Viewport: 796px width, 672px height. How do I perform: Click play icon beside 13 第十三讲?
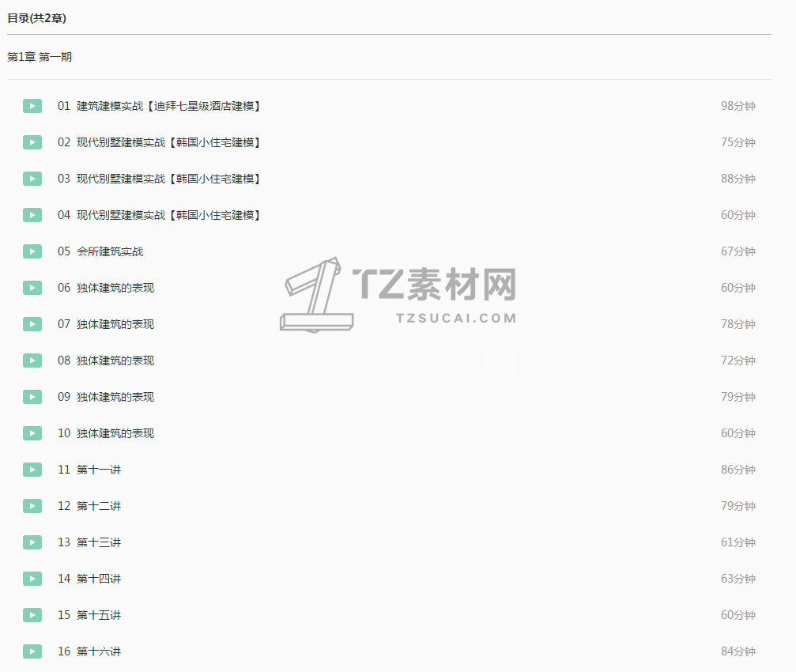[x=32, y=542]
